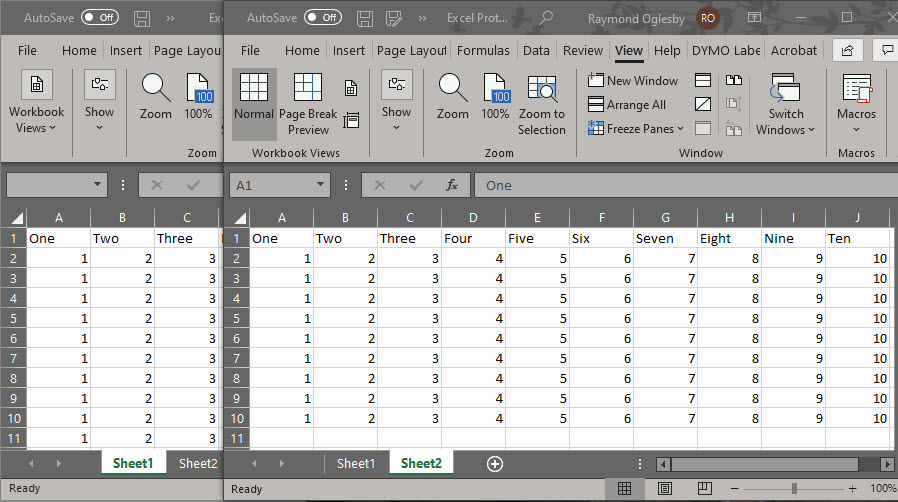Select Sheet2 tab in right window
The image size is (898, 502).
421,464
